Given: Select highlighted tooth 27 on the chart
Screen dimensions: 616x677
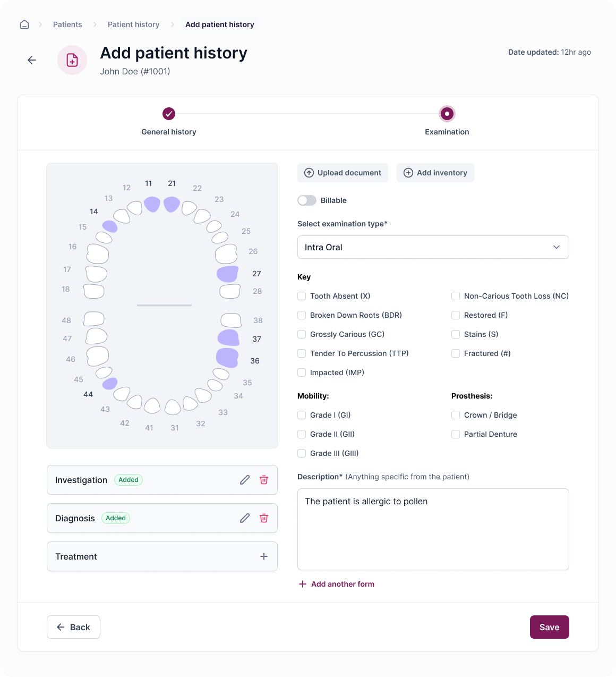Looking at the screenshot, I should tap(227, 274).
